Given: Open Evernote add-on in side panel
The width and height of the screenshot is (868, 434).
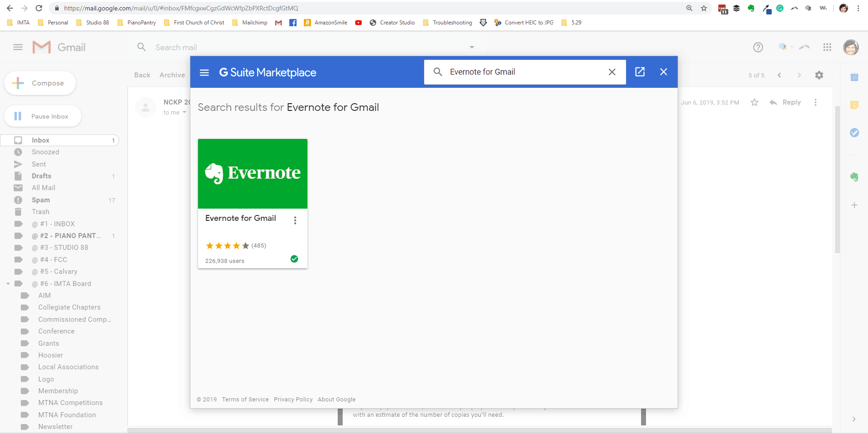Looking at the screenshot, I should 854,177.
